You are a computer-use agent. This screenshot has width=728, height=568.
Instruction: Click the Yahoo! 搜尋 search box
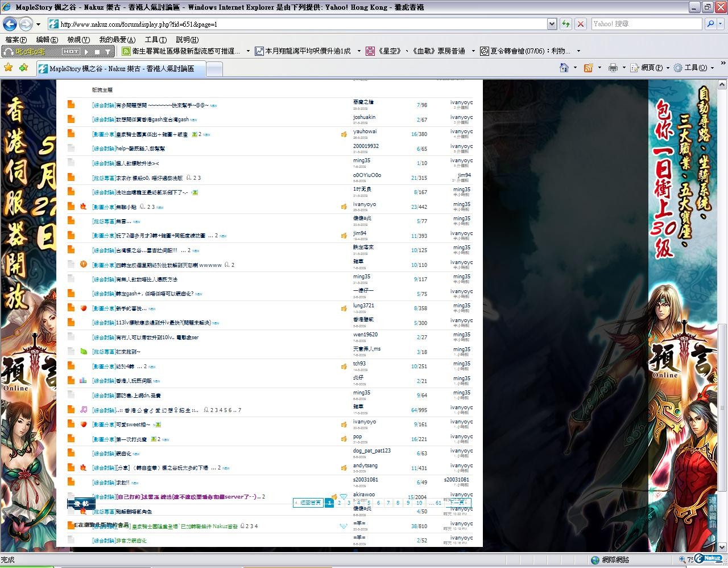point(646,24)
